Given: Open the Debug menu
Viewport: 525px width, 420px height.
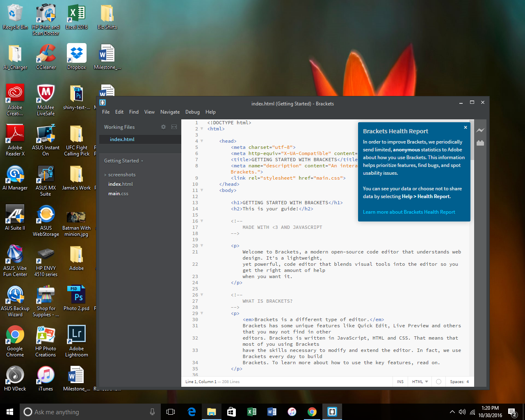Looking at the screenshot, I should 192,112.
